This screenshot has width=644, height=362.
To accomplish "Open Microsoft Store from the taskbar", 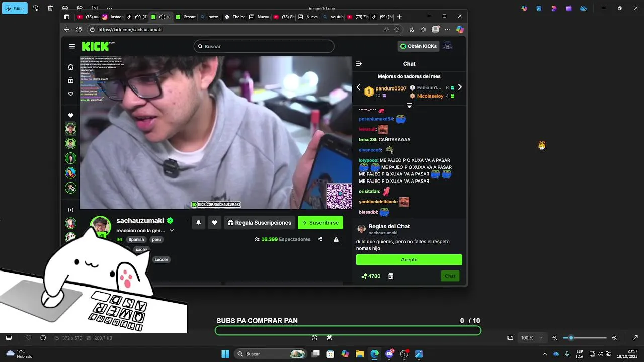I will coord(330,354).
